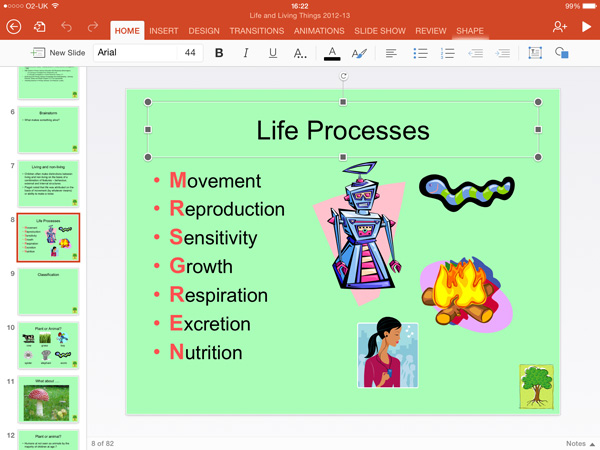Viewport: 600px width, 450px height.
Task: Select slide 10 Plant or Animal thumbnail
Action: coord(48,346)
